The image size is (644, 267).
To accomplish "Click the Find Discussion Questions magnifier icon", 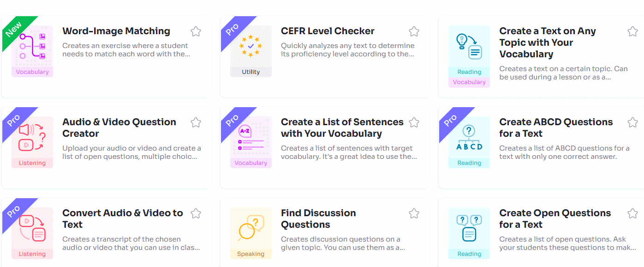I will [251, 228].
